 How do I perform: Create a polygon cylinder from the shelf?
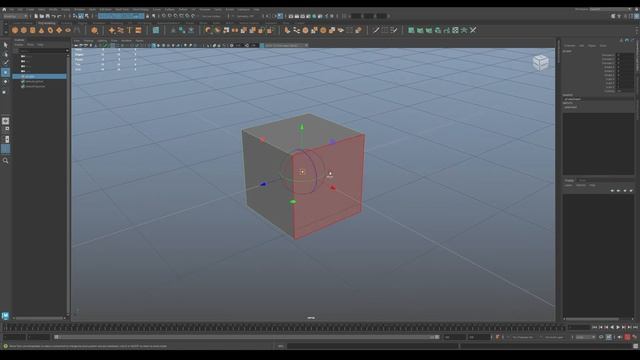(x=33, y=30)
